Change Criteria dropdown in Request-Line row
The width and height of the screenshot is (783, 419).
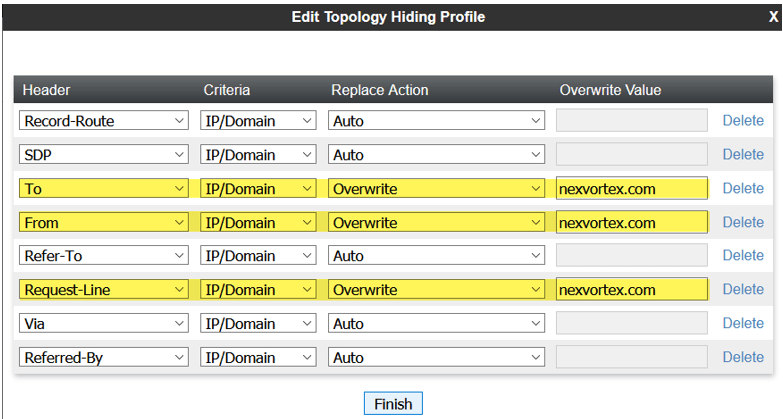(x=258, y=290)
